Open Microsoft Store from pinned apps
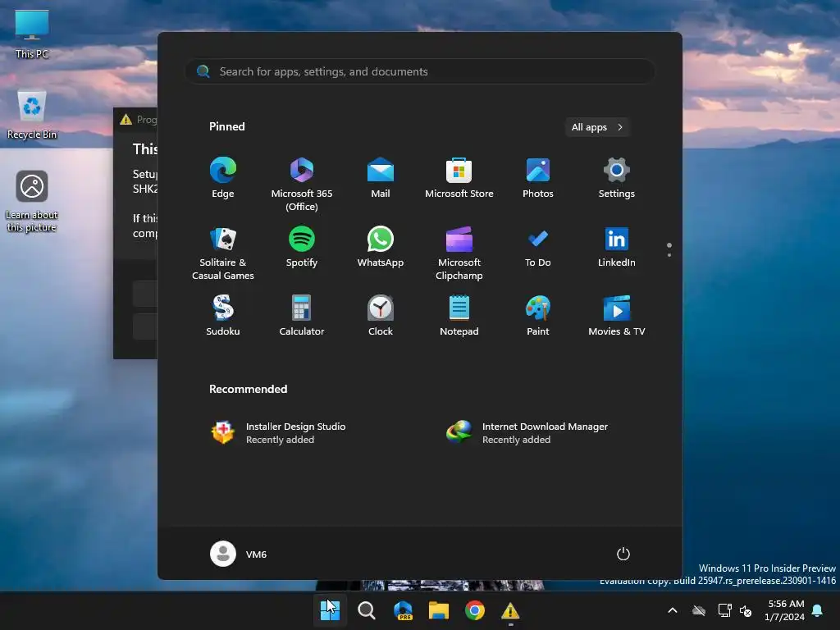The height and width of the screenshot is (630, 840). tap(459, 178)
